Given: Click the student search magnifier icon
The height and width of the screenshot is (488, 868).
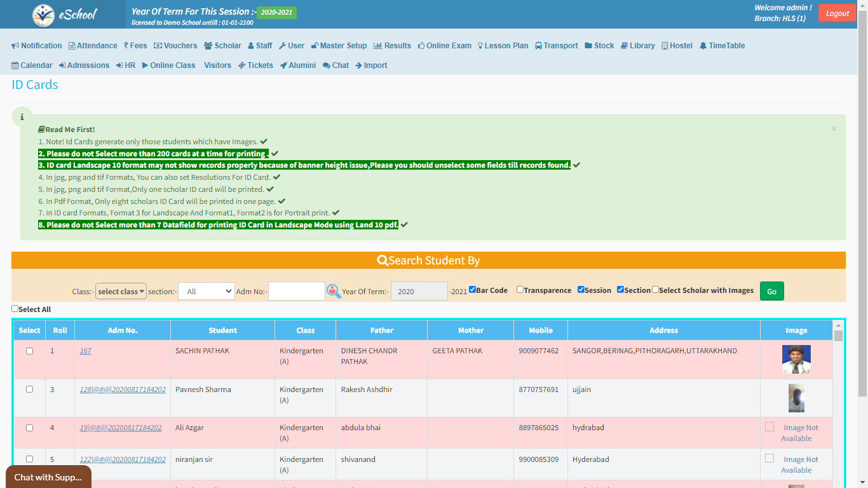Looking at the screenshot, I should click(x=334, y=291).
